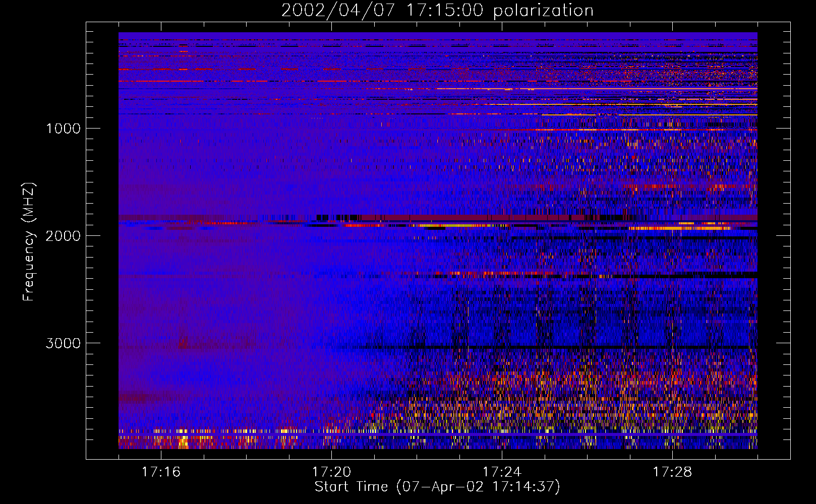Click the 1000 frequency tick label
Viewport: 816px width, 504px height.
(x=63, y=129)
